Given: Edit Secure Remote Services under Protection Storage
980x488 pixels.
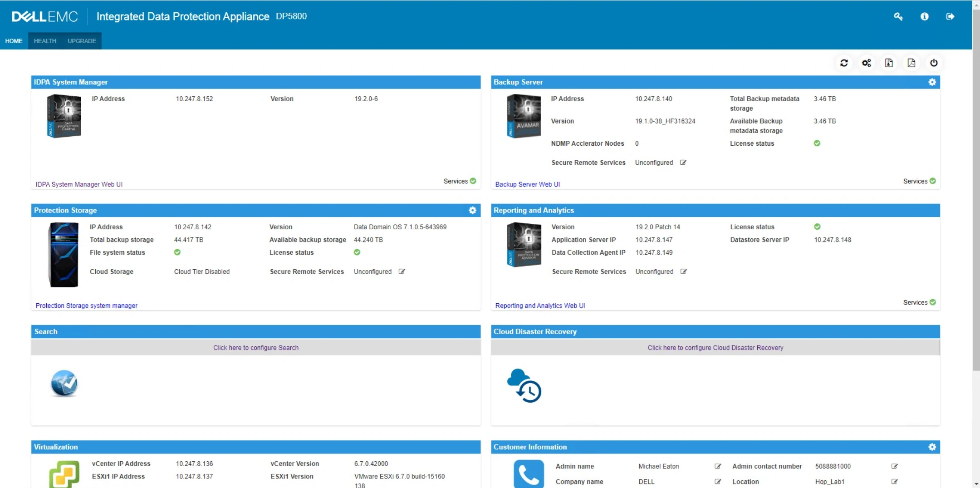Looking at the screenshot, I should (402, 271).
